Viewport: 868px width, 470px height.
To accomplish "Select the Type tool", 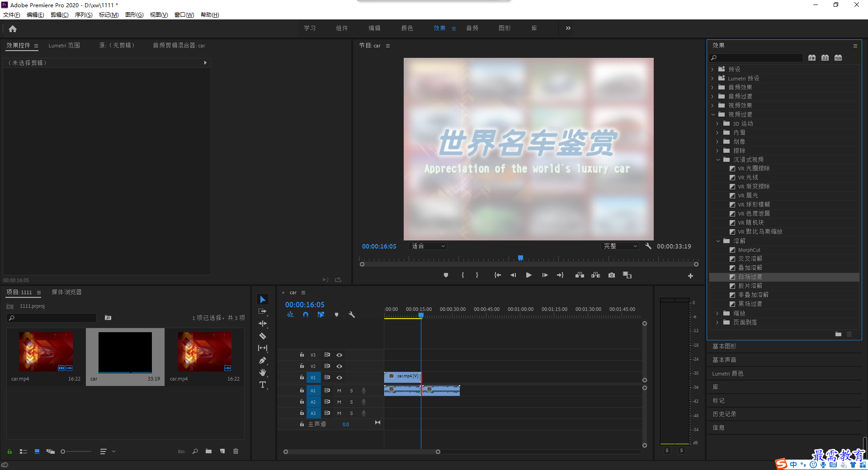I will [x=263, y=385].
